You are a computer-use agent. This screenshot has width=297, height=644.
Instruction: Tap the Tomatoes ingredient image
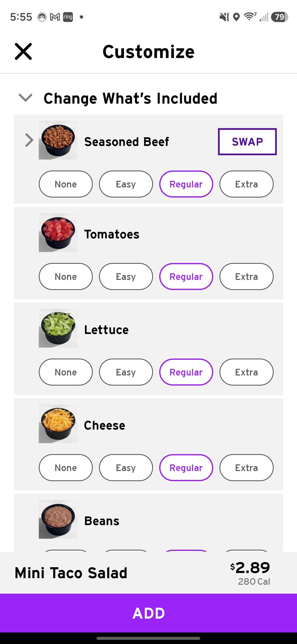click(x=58, y=233)
